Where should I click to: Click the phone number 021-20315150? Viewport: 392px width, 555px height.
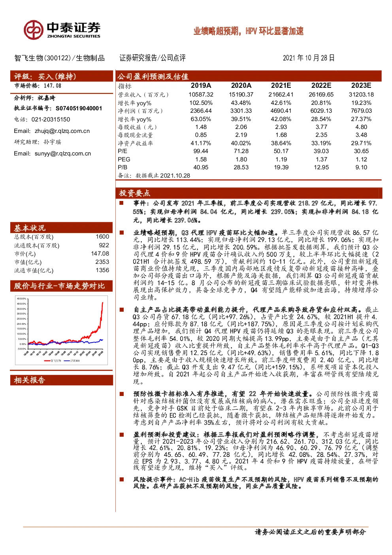[x=51, y=119]
